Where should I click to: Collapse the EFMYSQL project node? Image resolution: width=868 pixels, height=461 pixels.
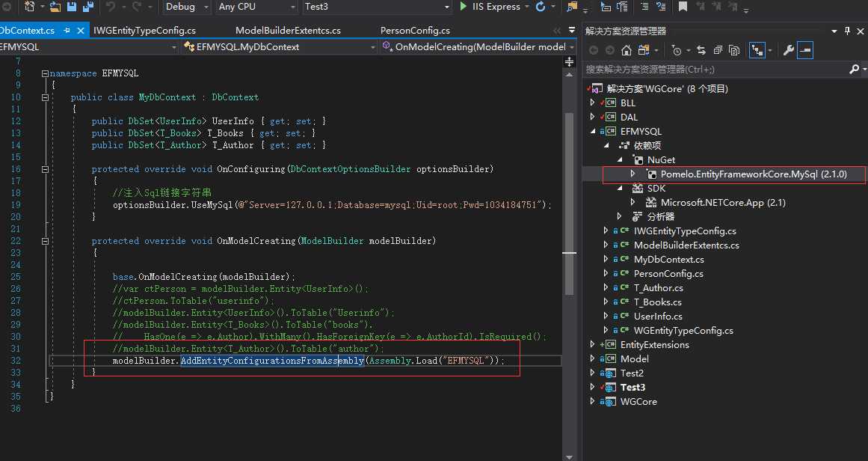coord(593,131)
